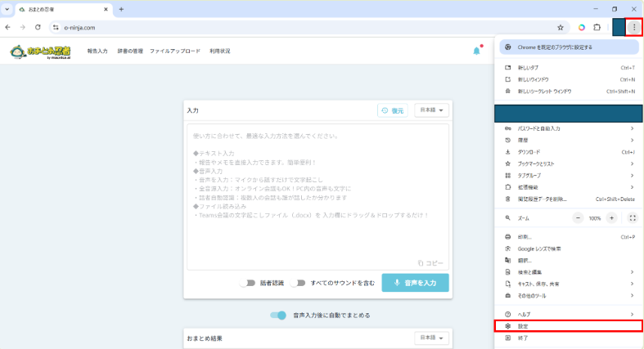Open site info icon in address bar
Image resolution: width=644 pixels, height=349 pixels.
(x=56, y=28)
